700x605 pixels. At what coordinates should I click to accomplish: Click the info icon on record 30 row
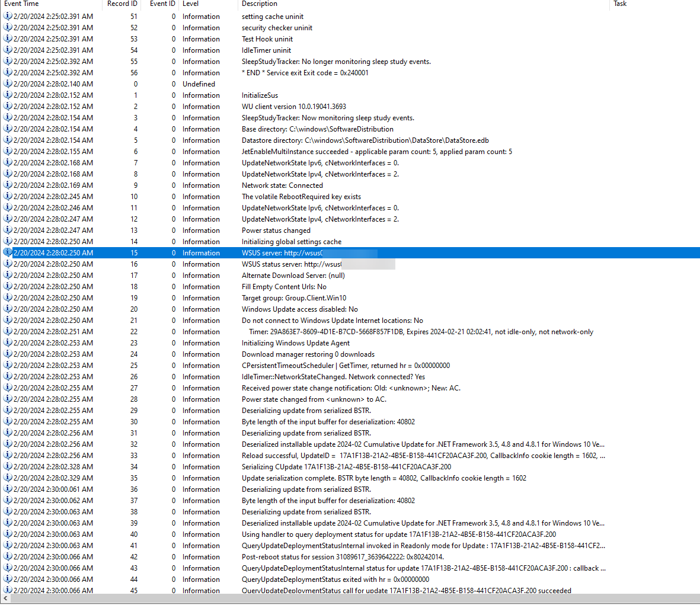[8, 421]
